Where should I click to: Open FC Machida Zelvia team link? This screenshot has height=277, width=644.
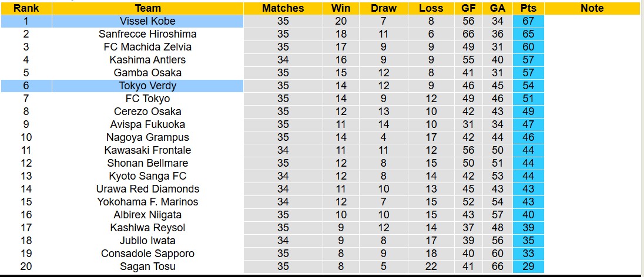point(147,47)
